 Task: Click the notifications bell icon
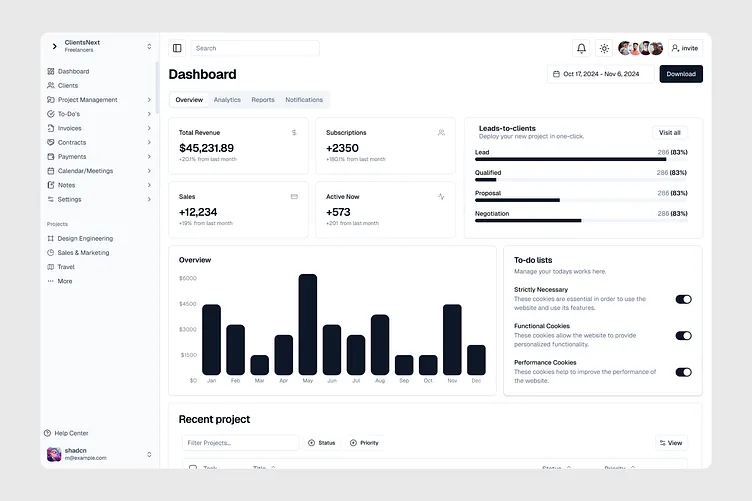point(581,48)
